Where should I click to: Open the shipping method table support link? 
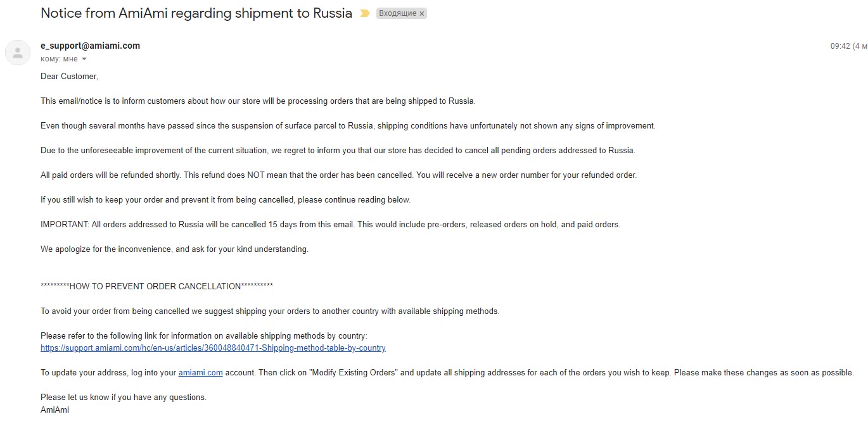(x=213, y=348)
